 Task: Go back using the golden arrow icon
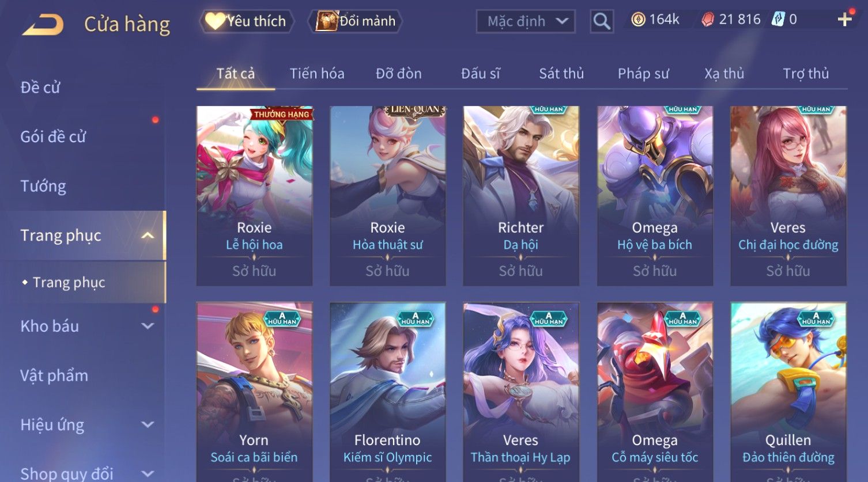point(43,24)
